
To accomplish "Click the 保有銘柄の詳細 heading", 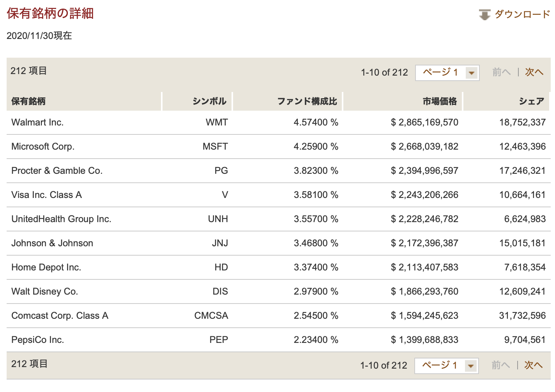I will pyautogui.click(x=50, y=14).
